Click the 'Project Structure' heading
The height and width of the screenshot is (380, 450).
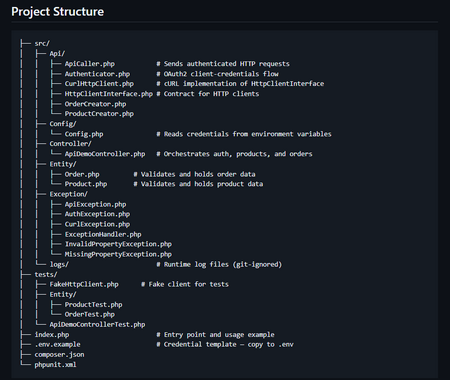point(58,12)
